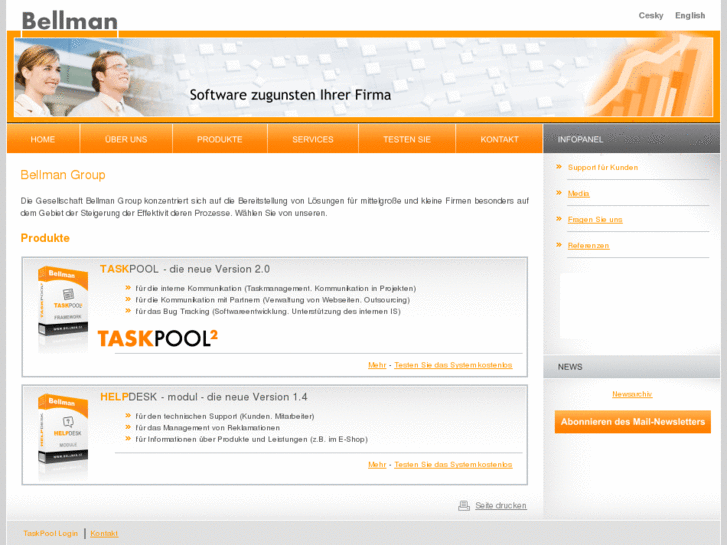The height and width of the screenshot is (545, 727).
Task: Open the Newsarchiv link
Action: [632, 394]
